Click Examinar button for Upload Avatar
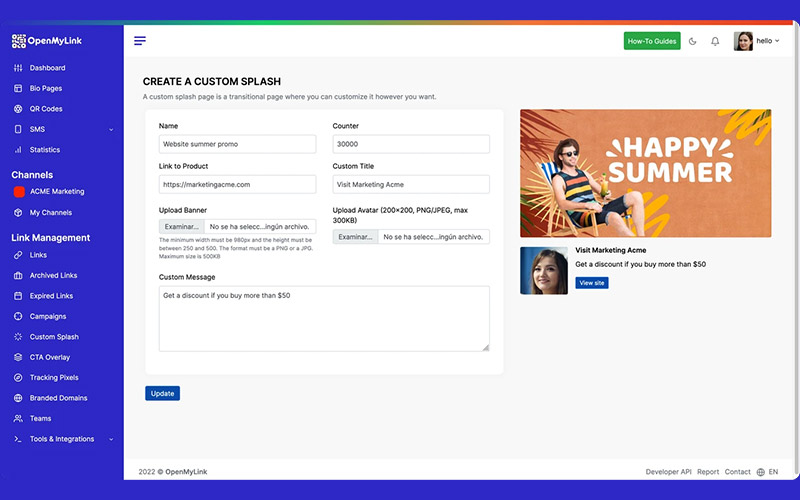 click(x=356, y=237)
